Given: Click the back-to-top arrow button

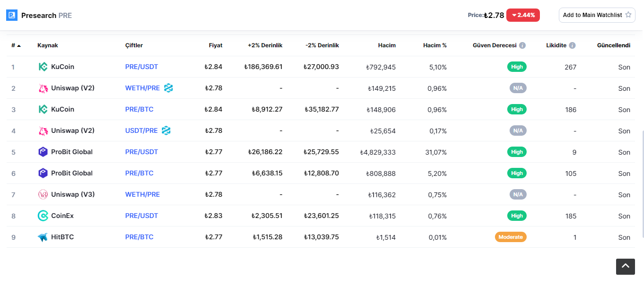Looking at the screenshot, I should coord(625,267).
